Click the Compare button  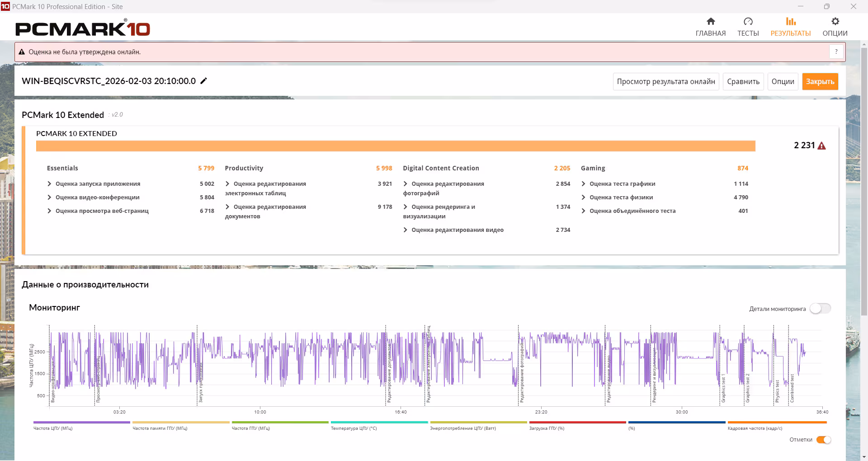click(x=743, y=82)
